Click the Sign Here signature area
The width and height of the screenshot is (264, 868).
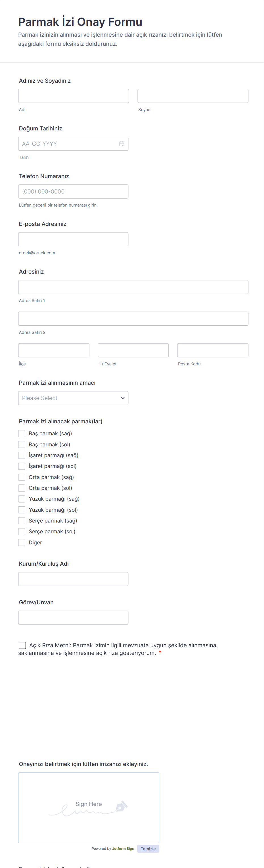pos(89,808)
